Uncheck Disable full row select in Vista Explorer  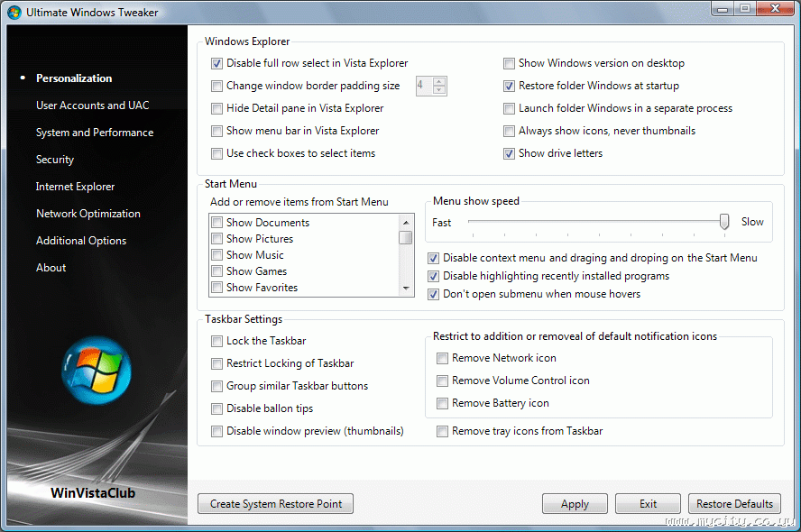(216, 63)
